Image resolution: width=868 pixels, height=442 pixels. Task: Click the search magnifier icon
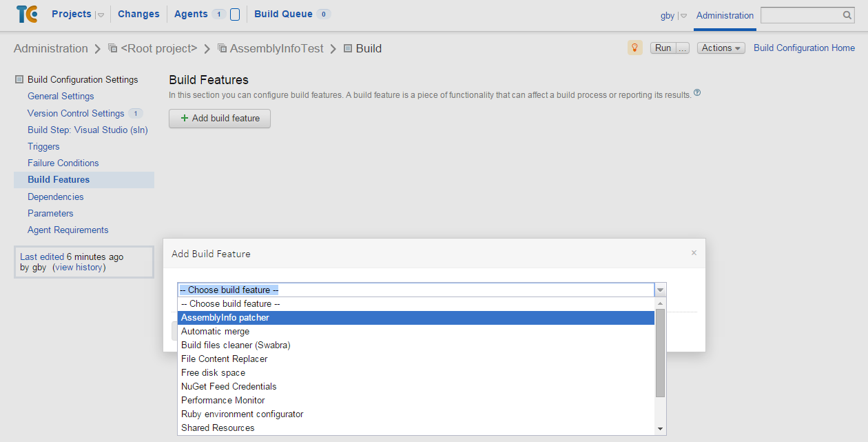coord(847,15)
